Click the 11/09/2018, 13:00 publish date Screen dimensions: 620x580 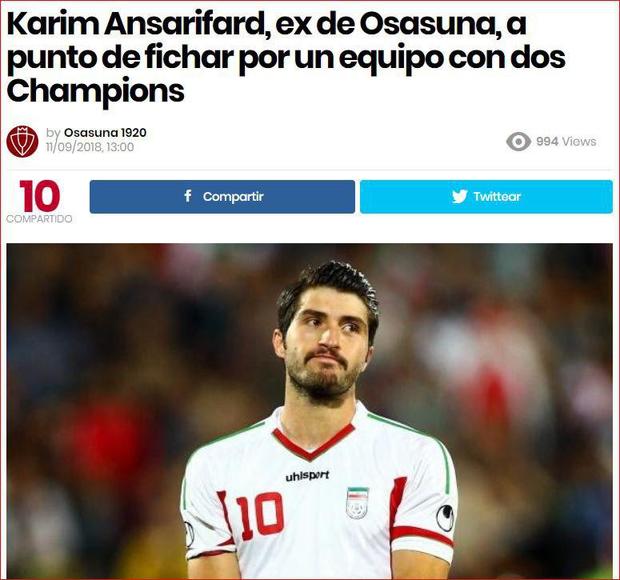(x=90, y=147)
